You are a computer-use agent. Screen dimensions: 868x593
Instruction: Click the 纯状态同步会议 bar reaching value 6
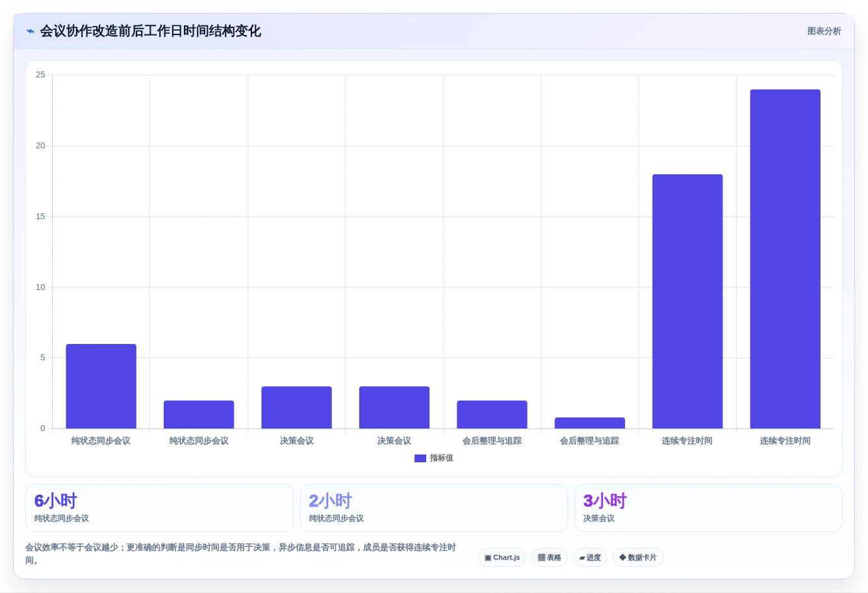(x=101, y=386)
